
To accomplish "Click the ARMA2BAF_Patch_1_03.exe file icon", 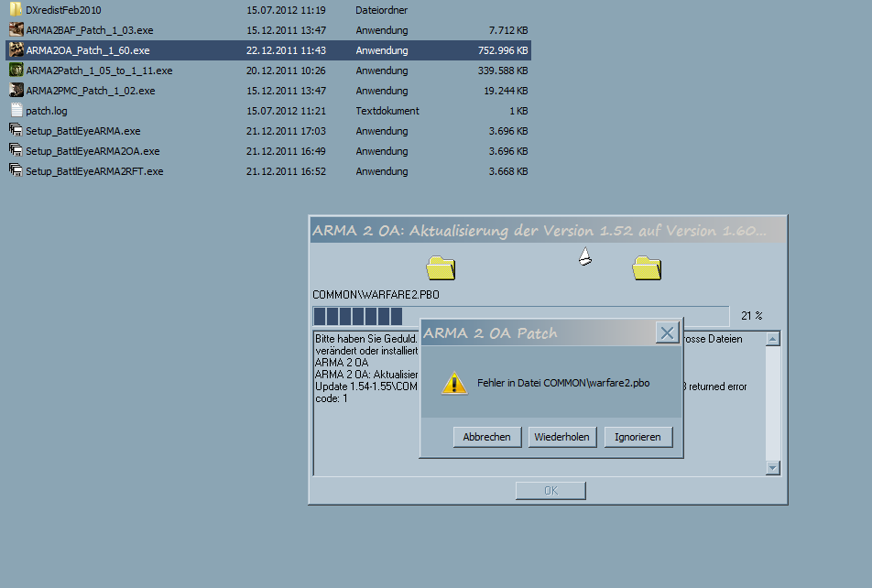I will (x=16, y=29).
